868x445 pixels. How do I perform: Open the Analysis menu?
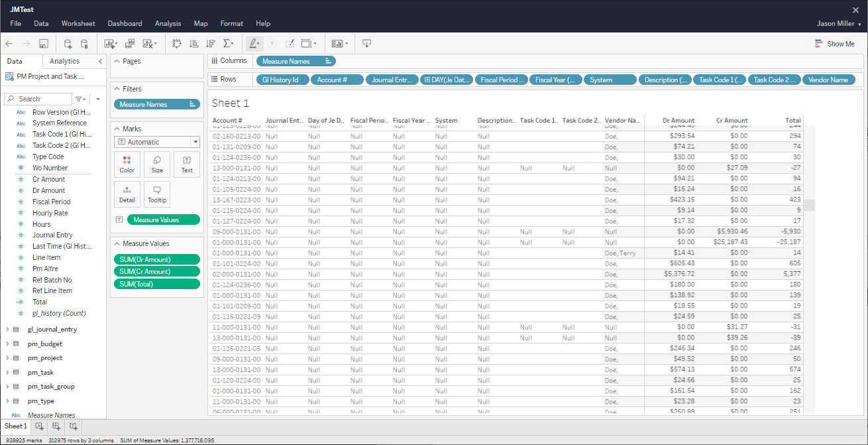pyautogui.click(x=168, y=23)
